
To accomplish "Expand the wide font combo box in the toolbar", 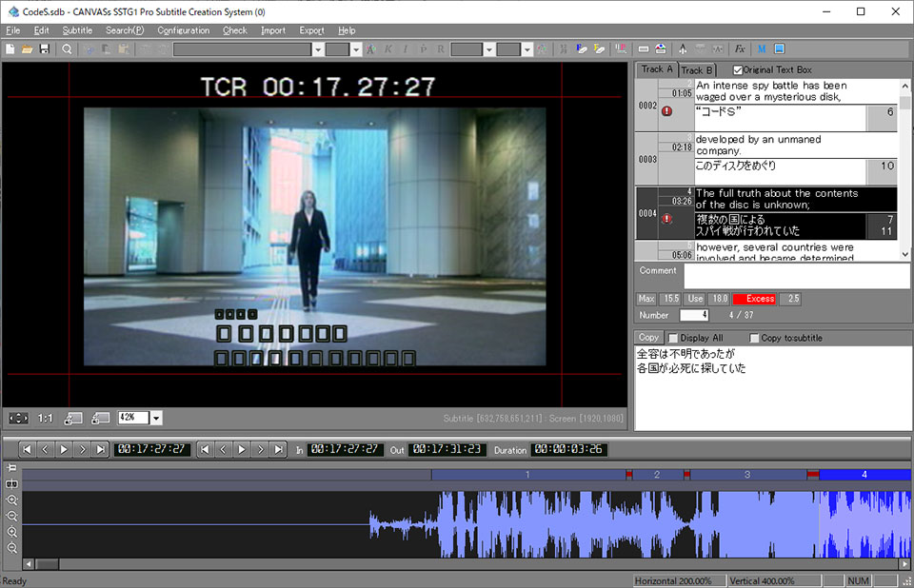I will tap(318, 49).
